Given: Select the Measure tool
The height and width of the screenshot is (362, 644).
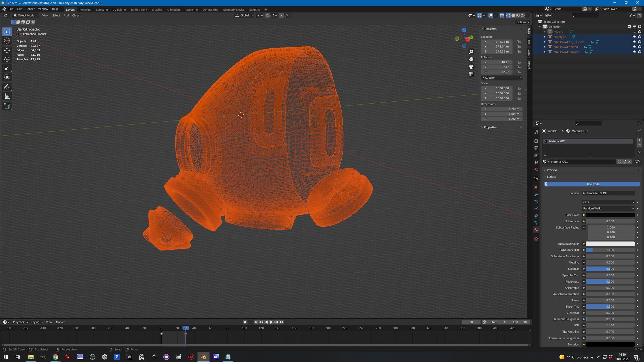Looking at the screenshot, I should (x=7, y=96).
